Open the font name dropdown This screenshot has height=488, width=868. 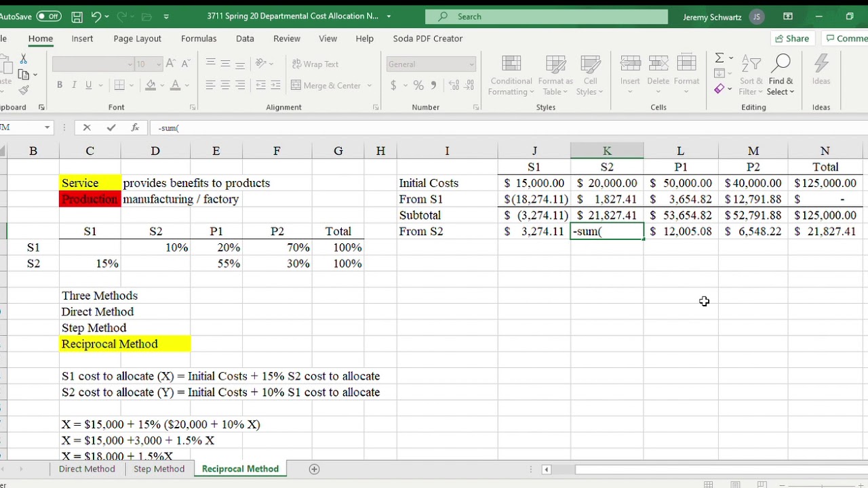(x=131, y=64)
